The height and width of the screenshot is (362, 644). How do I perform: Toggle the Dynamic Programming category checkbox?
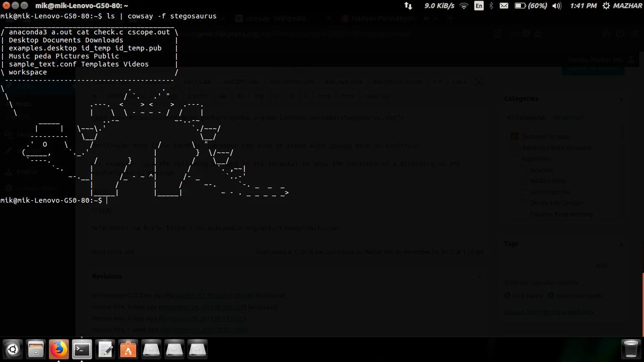point(522,214)
